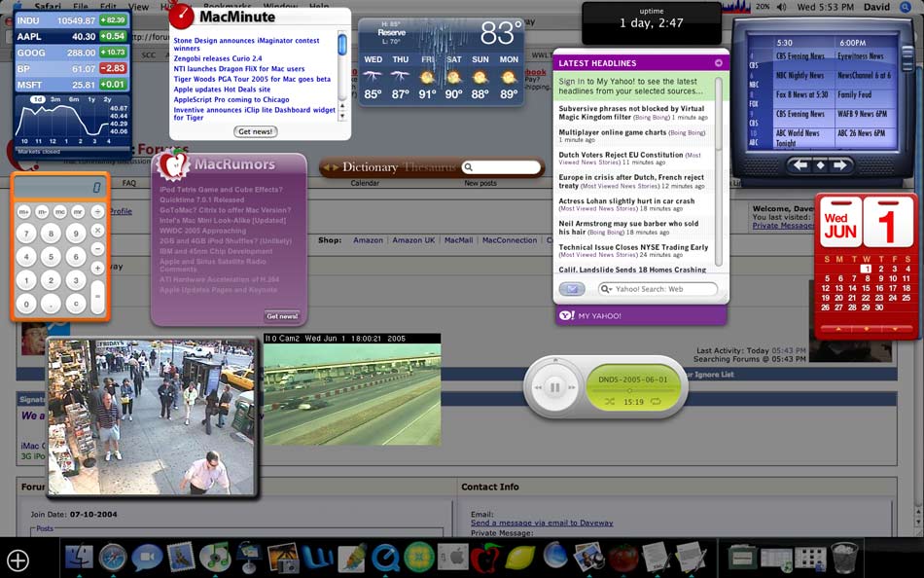Open Mail stamp icon in the Dock

click(181, 558)
